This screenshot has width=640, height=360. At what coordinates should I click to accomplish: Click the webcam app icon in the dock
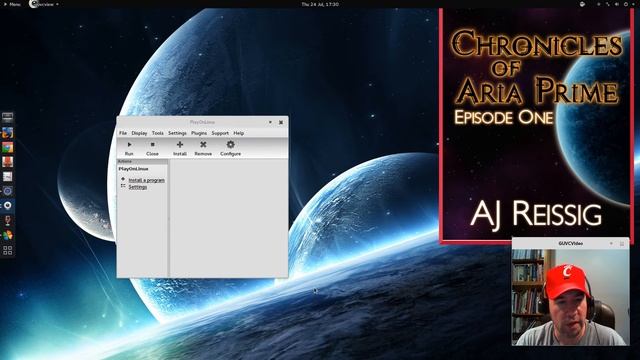pyautogui.click(x=7, y=205)
